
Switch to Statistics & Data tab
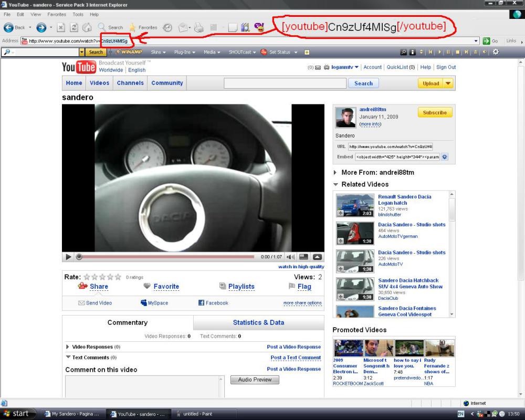click(258, 322)
